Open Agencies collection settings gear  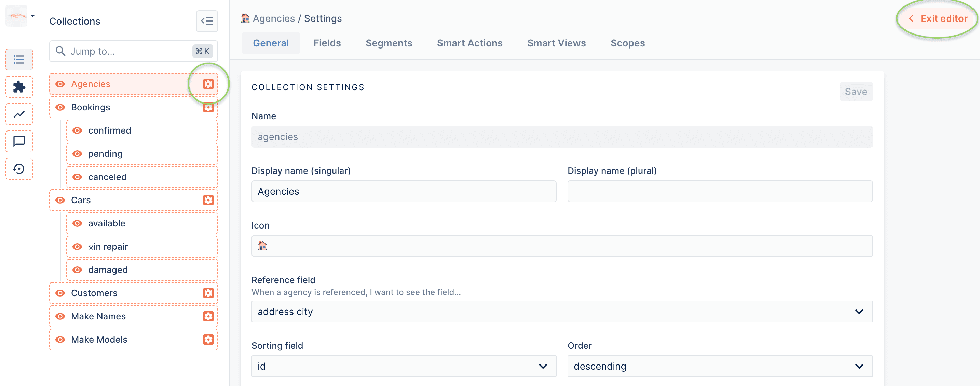tap(208, 84)
